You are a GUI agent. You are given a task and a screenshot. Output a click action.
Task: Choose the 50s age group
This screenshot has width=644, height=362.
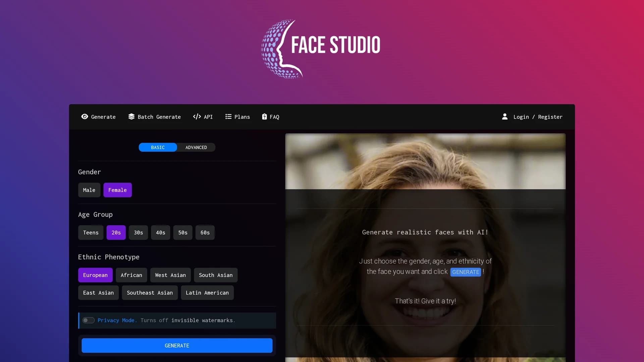tap(183, 233)
